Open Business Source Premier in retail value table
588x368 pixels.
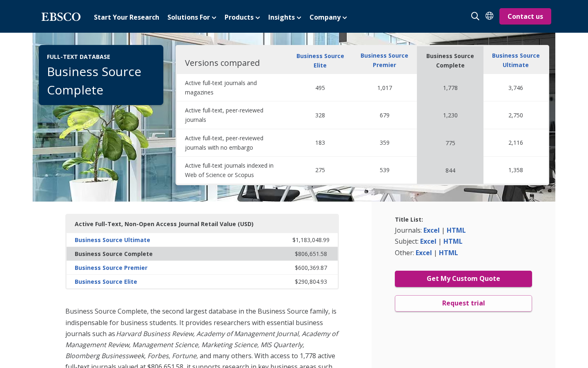point(111,268)
